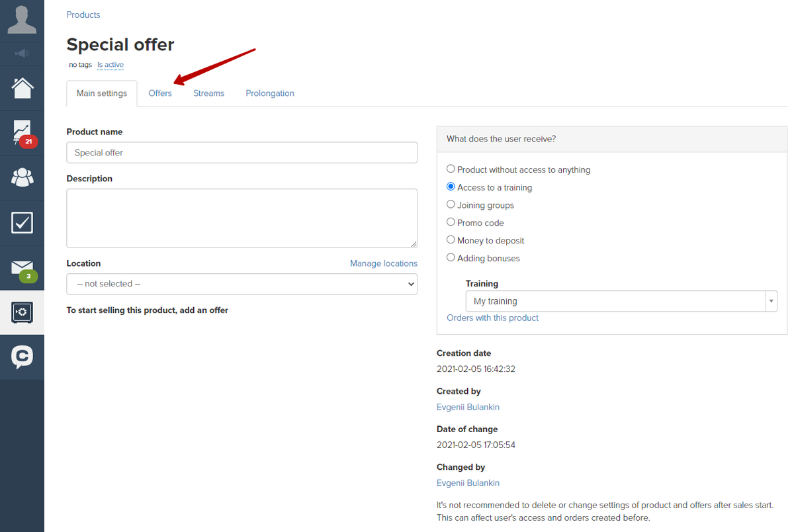Viewport: 794px width, 532px height.
Task: Switch to the Offers tab
Action: [x=160, y=93]
